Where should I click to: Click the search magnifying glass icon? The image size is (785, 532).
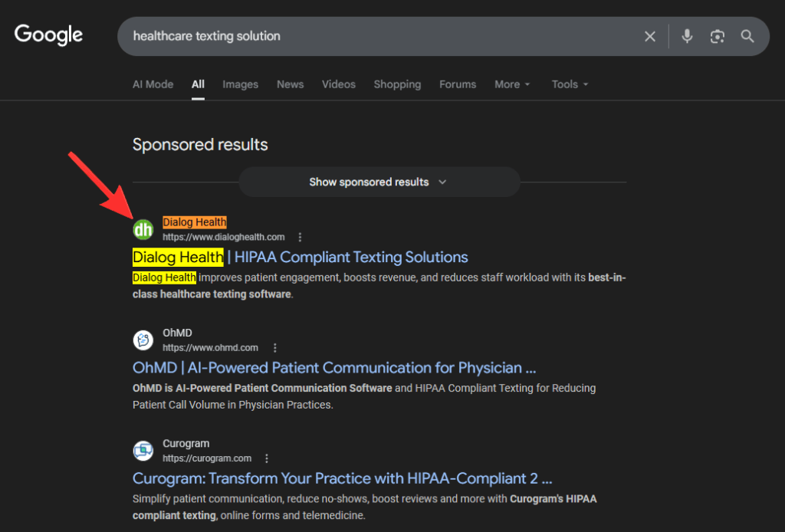(x=747, y=35)
